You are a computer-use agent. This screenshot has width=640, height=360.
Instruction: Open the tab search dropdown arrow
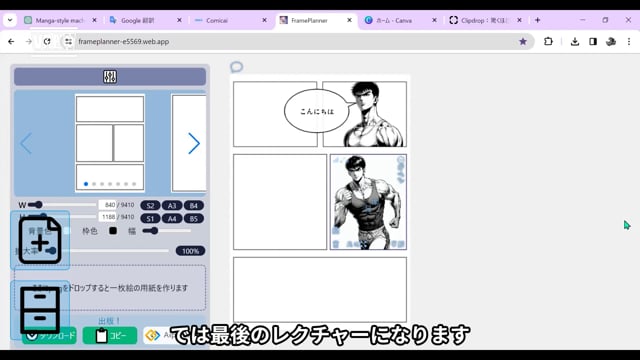[x=10, y=20]
